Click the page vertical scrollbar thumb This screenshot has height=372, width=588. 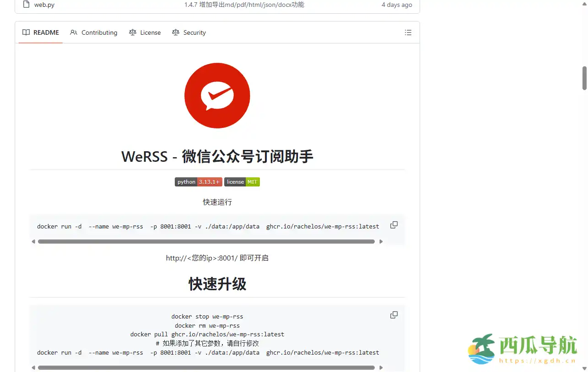(x=584, y=78)
